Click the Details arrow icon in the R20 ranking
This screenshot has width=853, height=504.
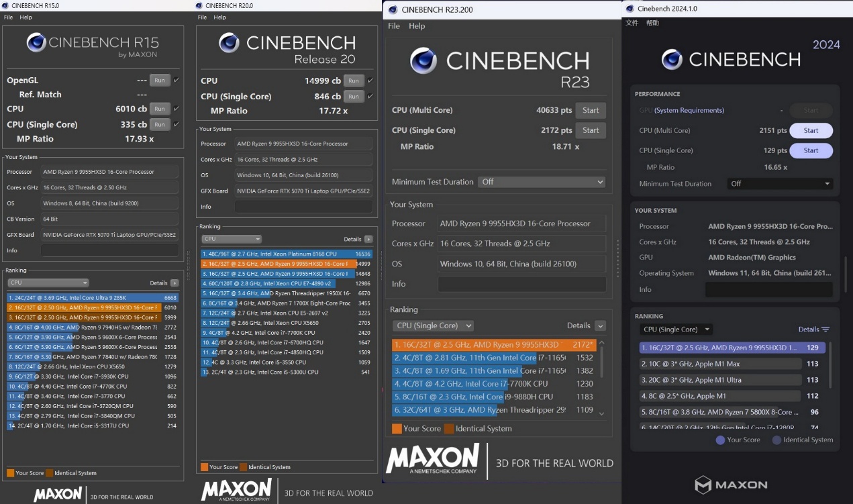tap(368, 239)
